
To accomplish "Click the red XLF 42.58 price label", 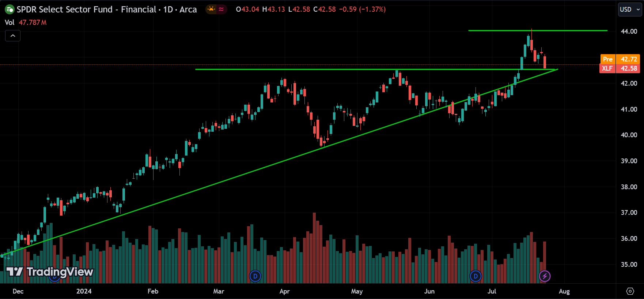I will point(620,68).
